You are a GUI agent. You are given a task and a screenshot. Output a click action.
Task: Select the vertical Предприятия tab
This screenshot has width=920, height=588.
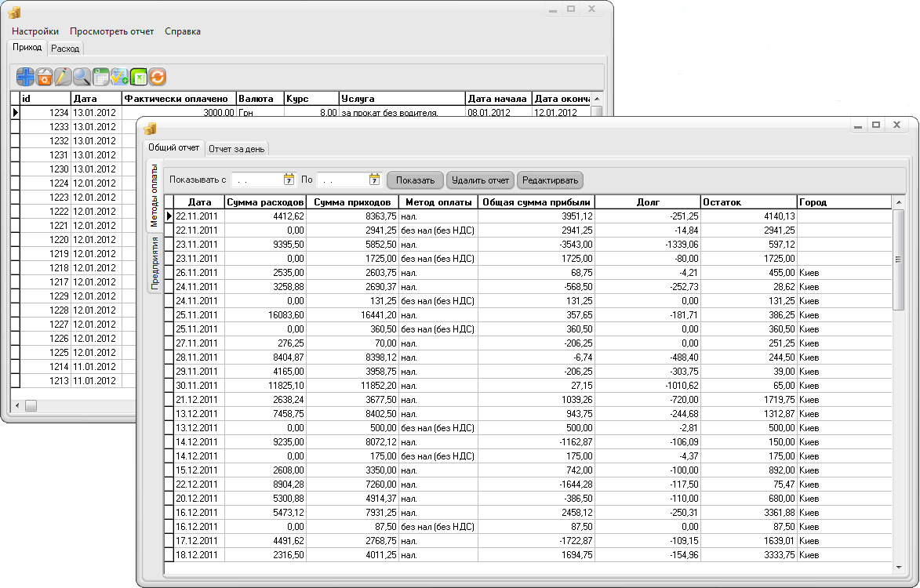coord(155,263)
